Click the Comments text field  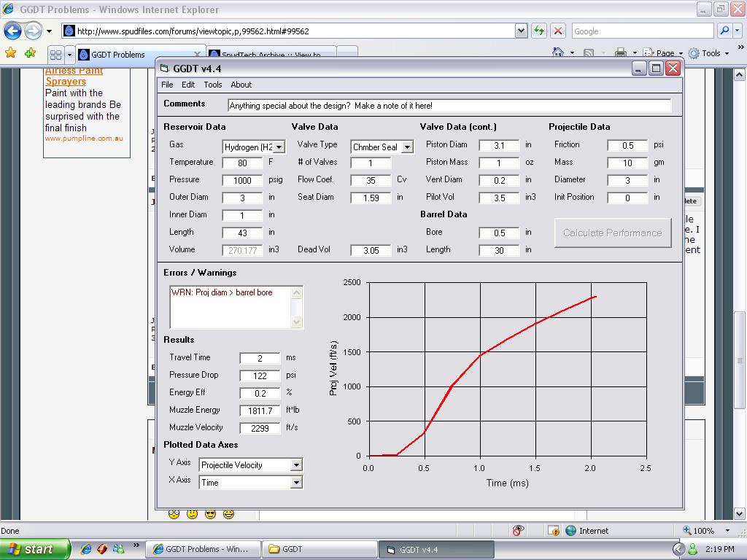point(449,106)
